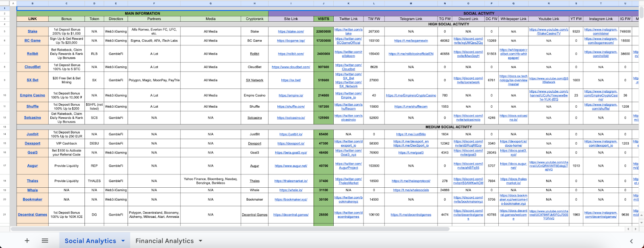Select the bonus cell 'VIP Cashback'
Viewport: 644px width, 248px height.
[x=66, y=143]
